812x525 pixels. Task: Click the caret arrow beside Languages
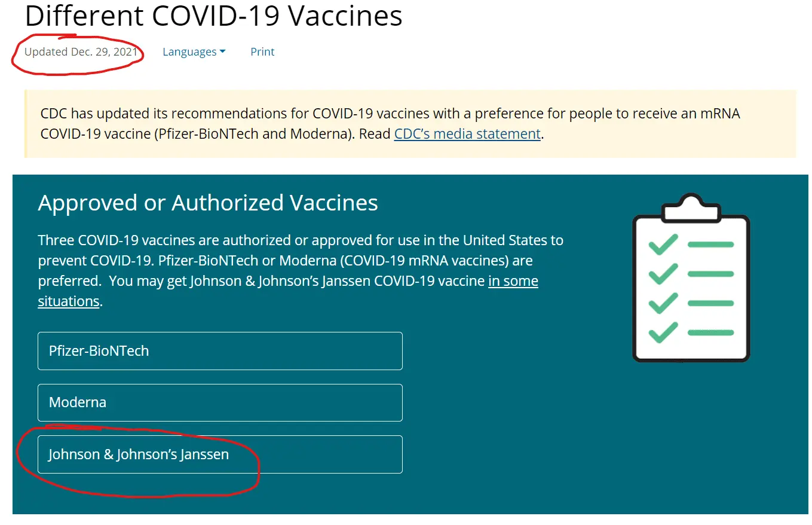(x=223, y=52)
